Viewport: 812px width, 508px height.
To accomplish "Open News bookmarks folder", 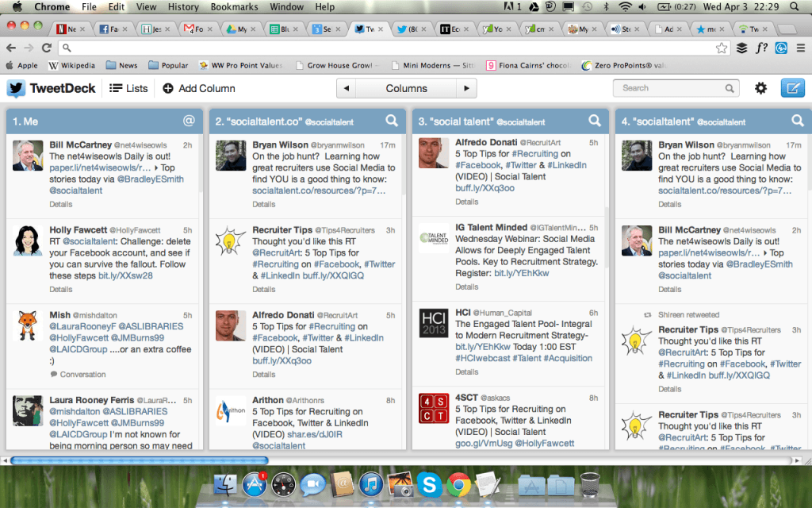I will tap(122, 65).
